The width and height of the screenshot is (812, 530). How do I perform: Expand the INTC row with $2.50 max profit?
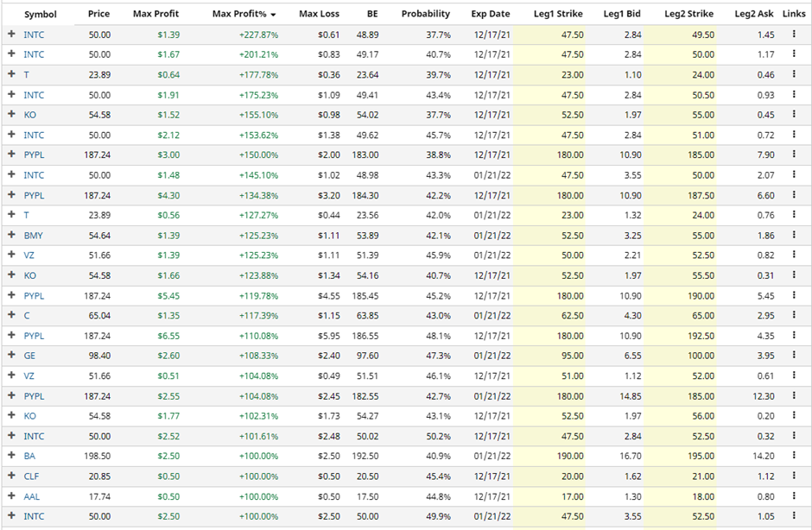(x=11, y=516)
